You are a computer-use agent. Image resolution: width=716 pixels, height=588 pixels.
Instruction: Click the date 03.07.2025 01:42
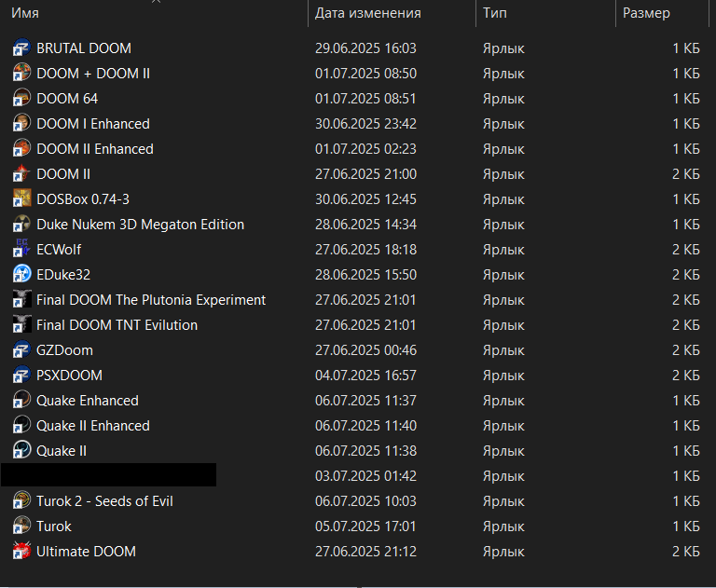[x=365, y=475]
